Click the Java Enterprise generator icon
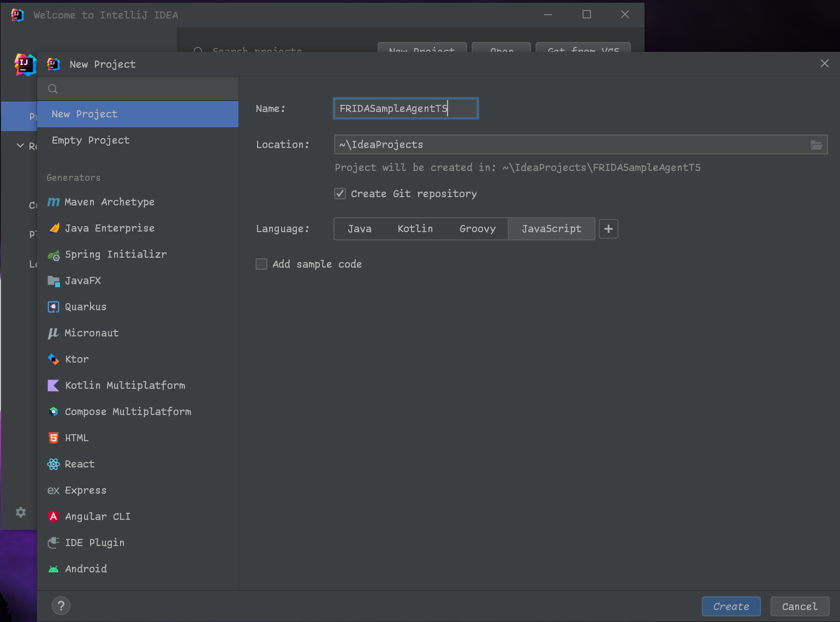 click(x=53, y=228)
